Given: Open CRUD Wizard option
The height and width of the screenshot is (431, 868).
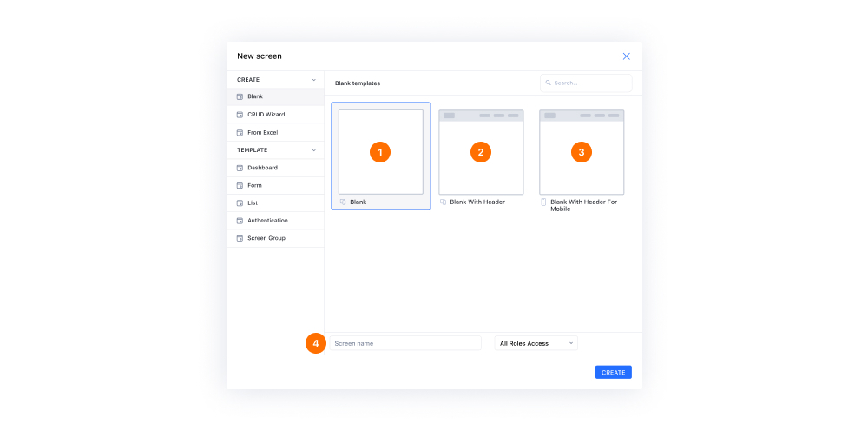Looking at the screenshot, I should 275,115.
